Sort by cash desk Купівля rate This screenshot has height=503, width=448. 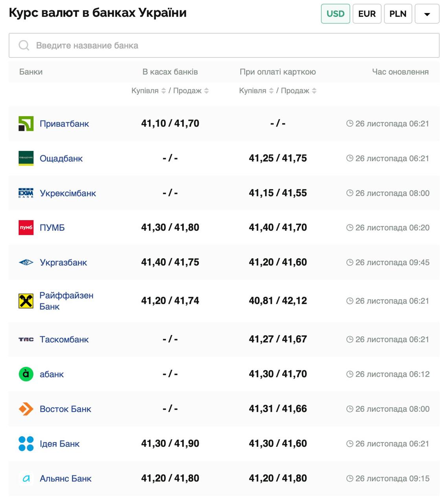coord(163,91)
